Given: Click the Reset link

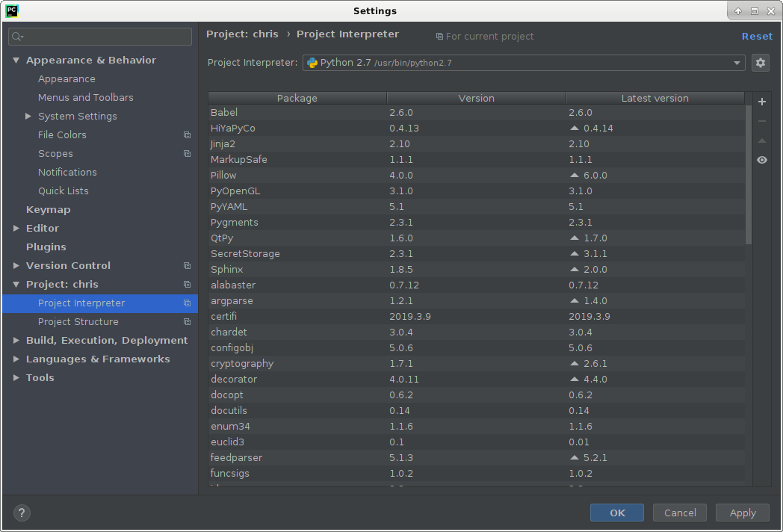Looking at the screenshot, I should (757, 37).
